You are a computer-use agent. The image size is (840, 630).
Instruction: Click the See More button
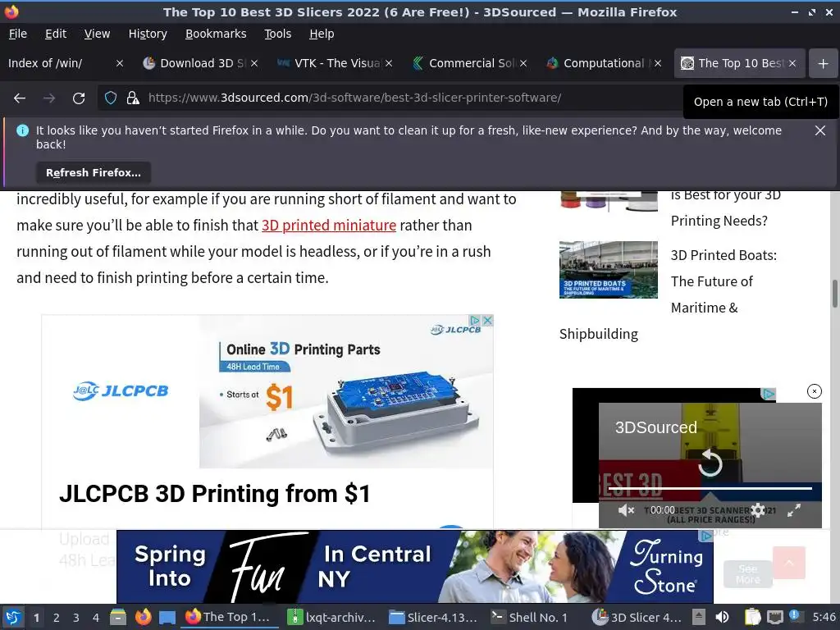[x=748, y=573]
